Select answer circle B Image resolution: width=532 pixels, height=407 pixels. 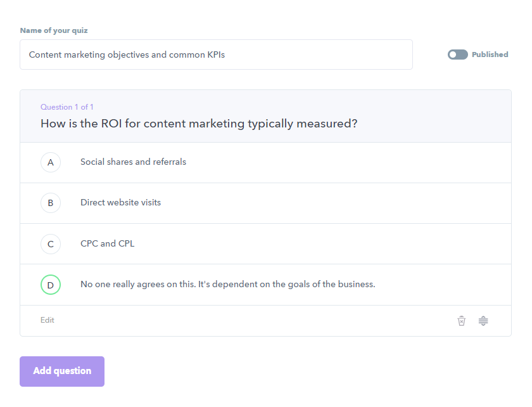(51, 203)
